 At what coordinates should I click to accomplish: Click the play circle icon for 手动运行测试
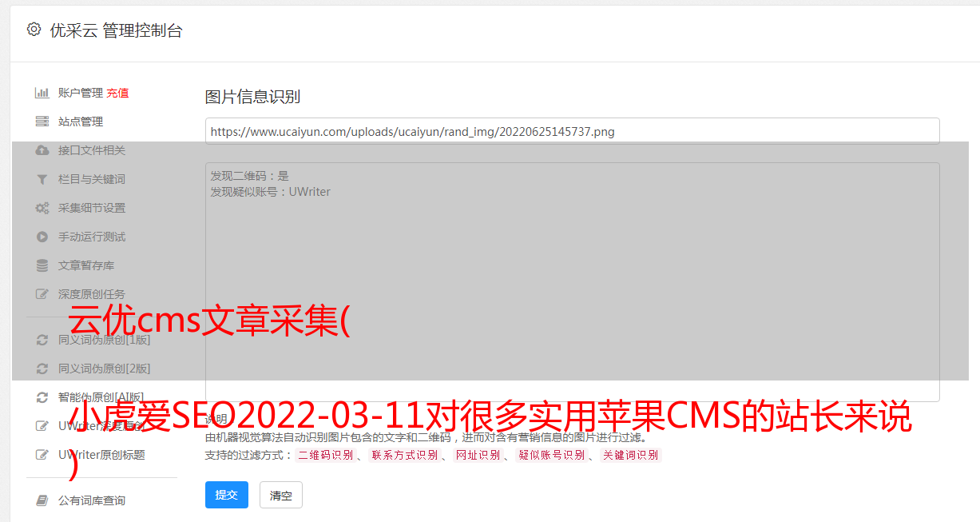point(42,237)
